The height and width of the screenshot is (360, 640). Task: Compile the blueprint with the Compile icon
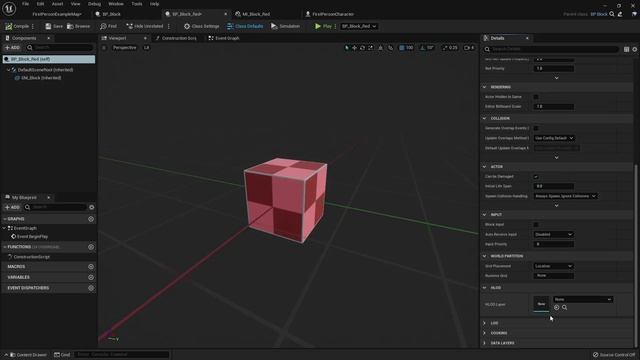pos(9,26)
